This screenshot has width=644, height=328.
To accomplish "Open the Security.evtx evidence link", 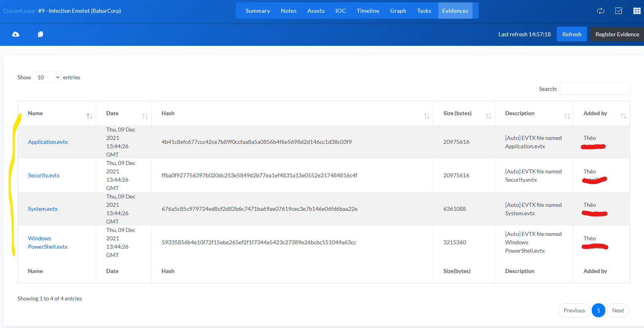I will [44, 175].
